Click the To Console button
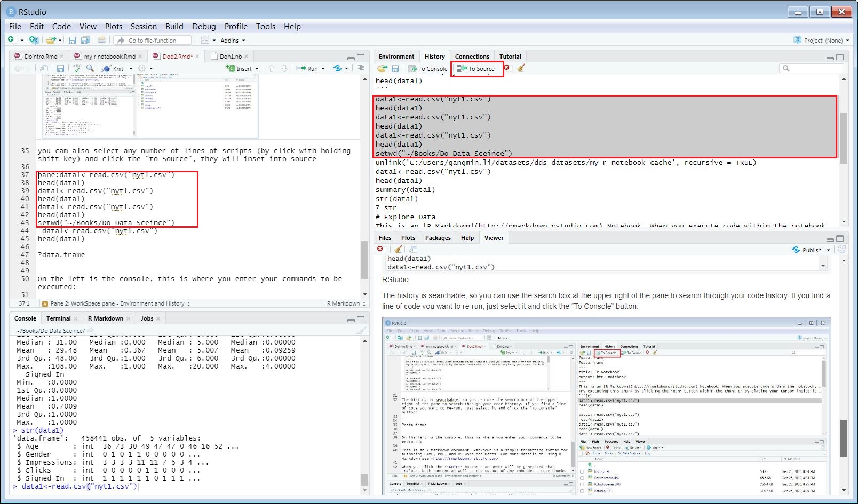This screenshot has width=858, height=504. coord(428,68)
